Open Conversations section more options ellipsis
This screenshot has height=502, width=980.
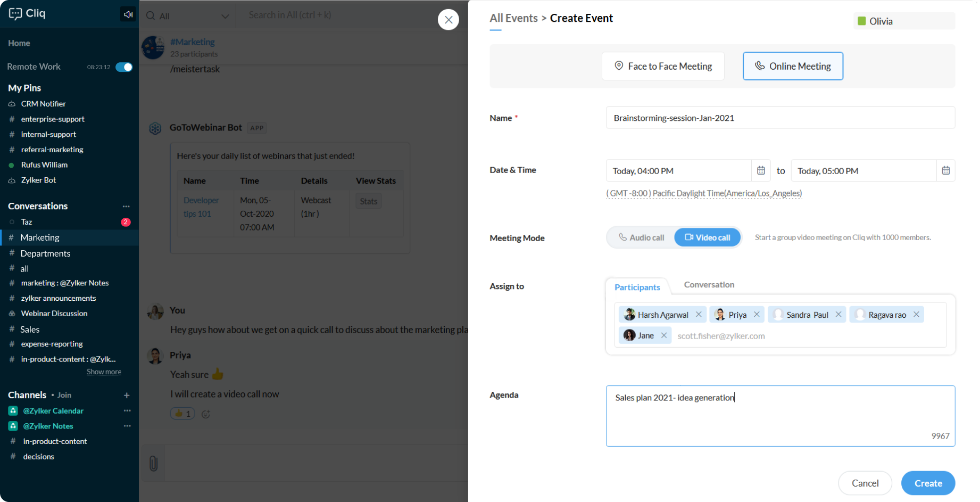pyautogui.click(x=126, y=207)
